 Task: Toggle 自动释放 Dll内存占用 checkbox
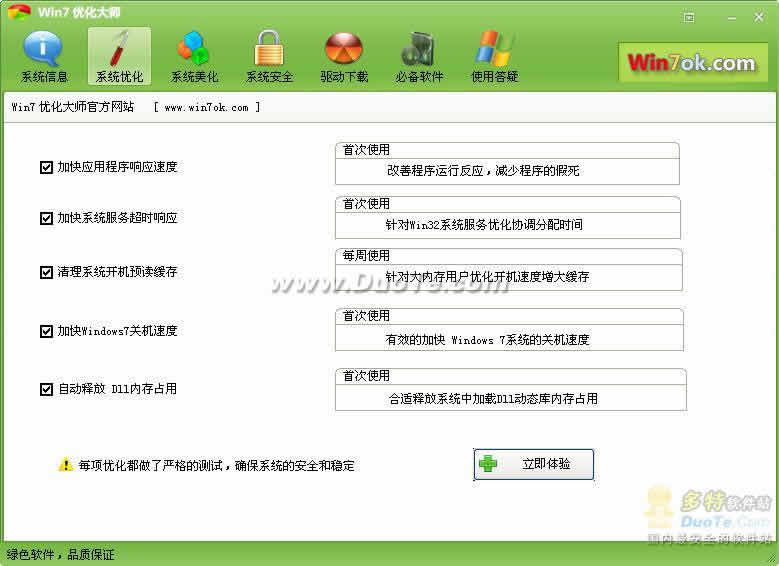coord(46,389)
